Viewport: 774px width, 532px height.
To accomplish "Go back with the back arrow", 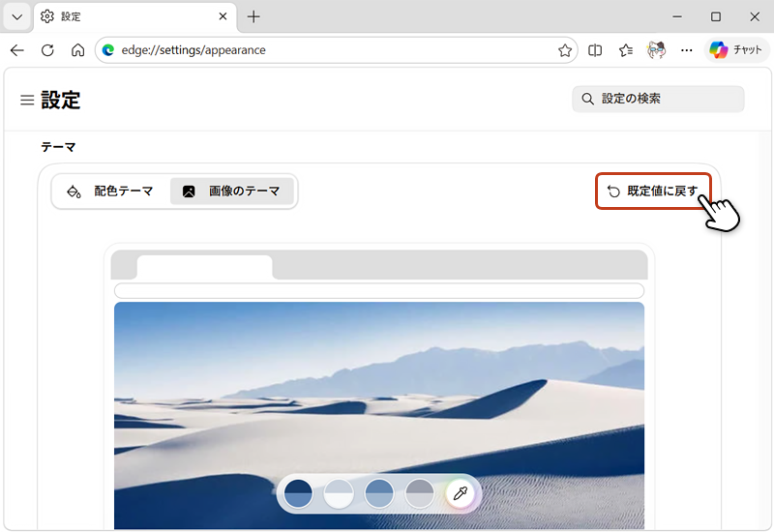I will (x=17, y=50).
